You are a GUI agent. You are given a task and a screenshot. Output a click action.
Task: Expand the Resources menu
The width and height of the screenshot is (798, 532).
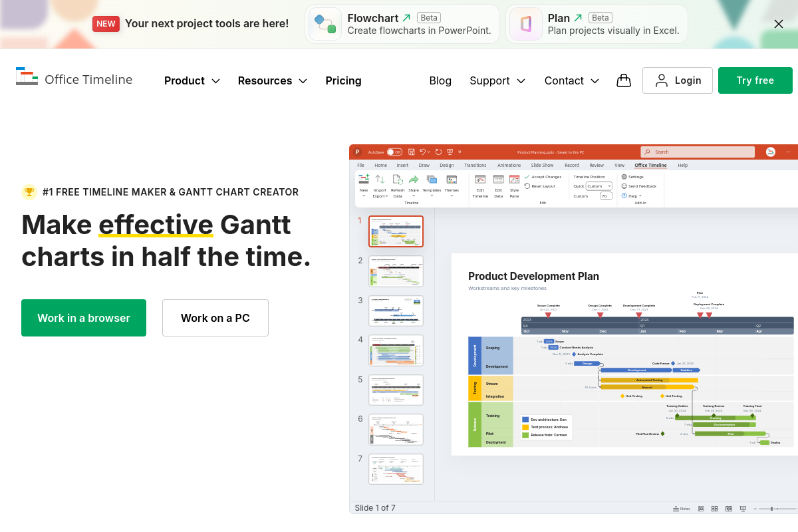tap(273, 80)
